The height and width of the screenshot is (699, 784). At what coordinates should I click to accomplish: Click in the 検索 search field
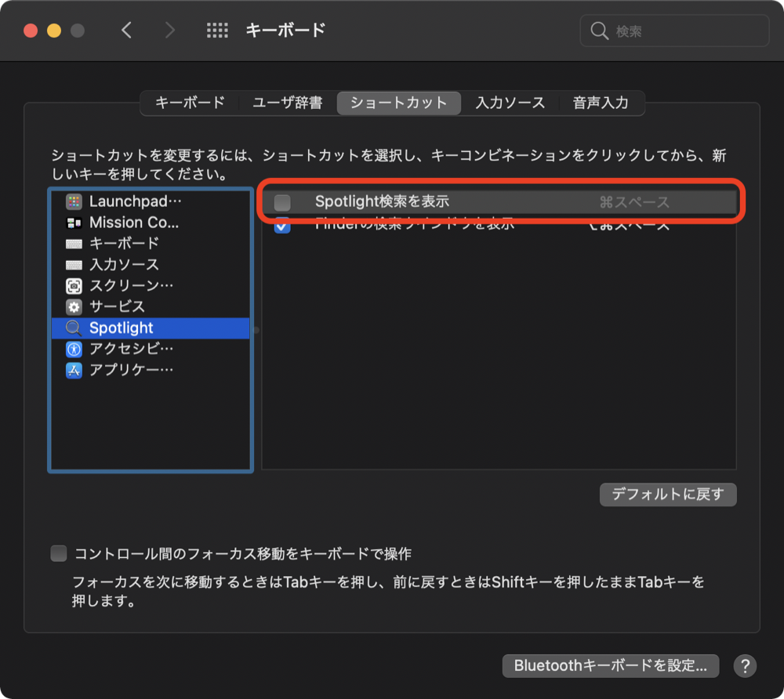[674, 31]
